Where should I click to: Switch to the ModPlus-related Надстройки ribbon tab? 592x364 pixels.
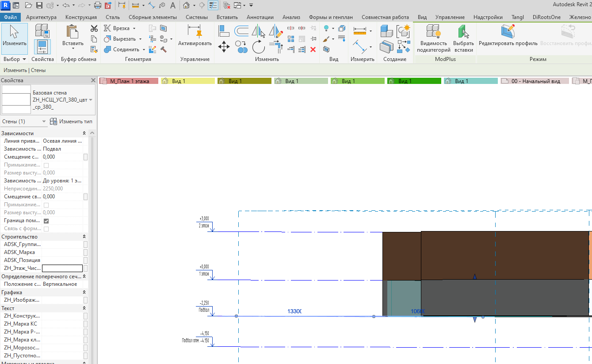pos(488,17)
